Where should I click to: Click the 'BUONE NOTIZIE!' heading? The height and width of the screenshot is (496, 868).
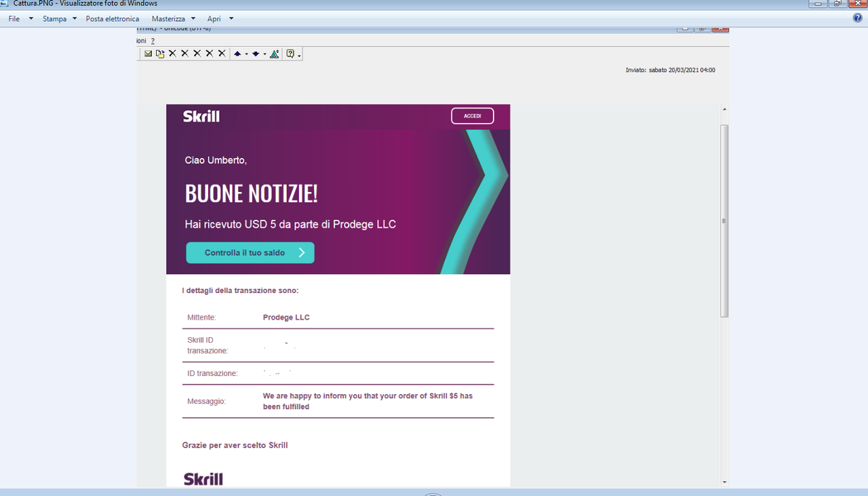(x=252, y=194)
